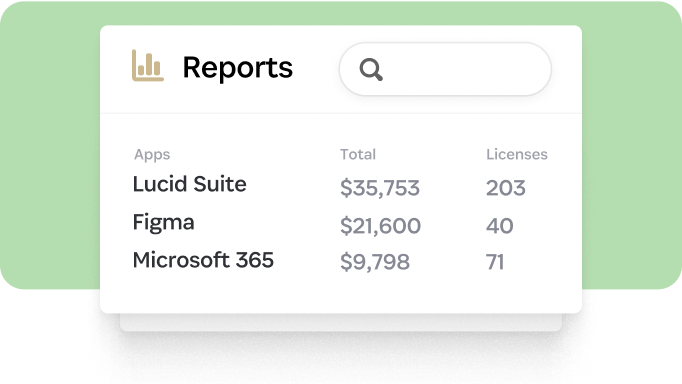Sort by the Licenses column header
The image size is (682, 384).
coord(517,154)
